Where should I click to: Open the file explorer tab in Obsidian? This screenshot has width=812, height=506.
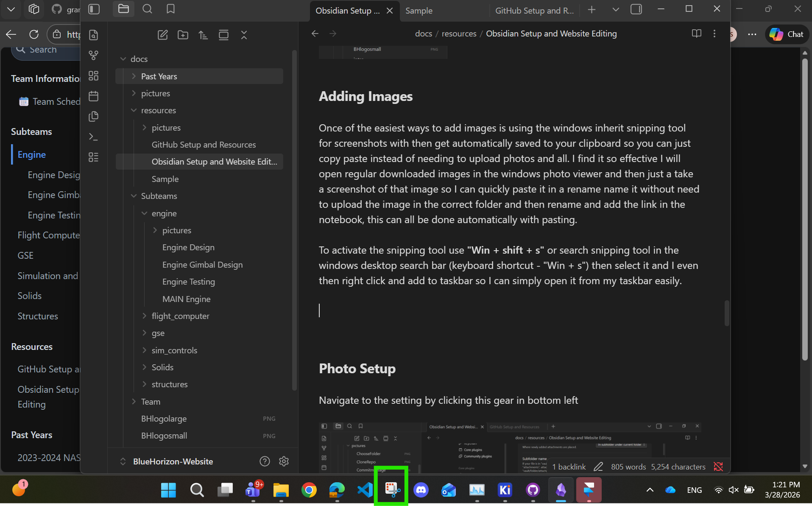[x=123, y=9]
